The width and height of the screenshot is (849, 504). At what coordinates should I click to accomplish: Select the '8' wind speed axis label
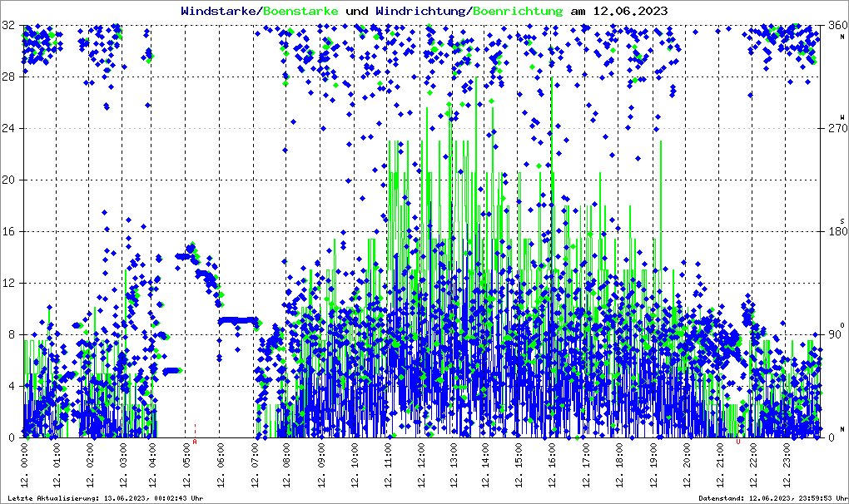click(x=12, y=334)
